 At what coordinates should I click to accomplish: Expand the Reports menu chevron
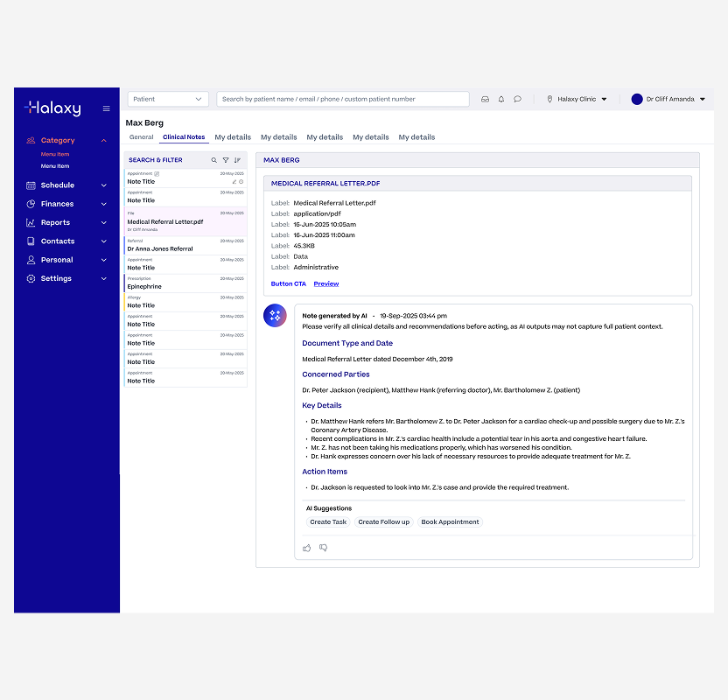click(104, 223)
